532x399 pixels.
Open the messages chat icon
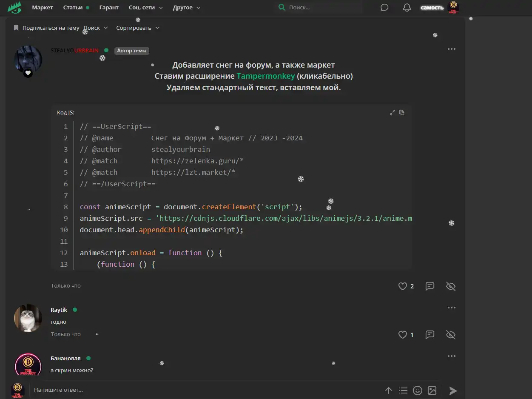coord(384,8)
